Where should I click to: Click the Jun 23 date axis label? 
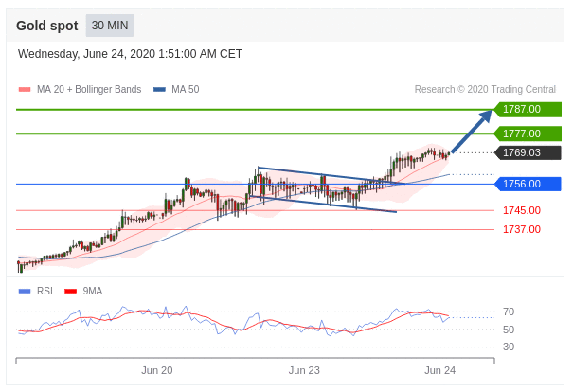304,370
